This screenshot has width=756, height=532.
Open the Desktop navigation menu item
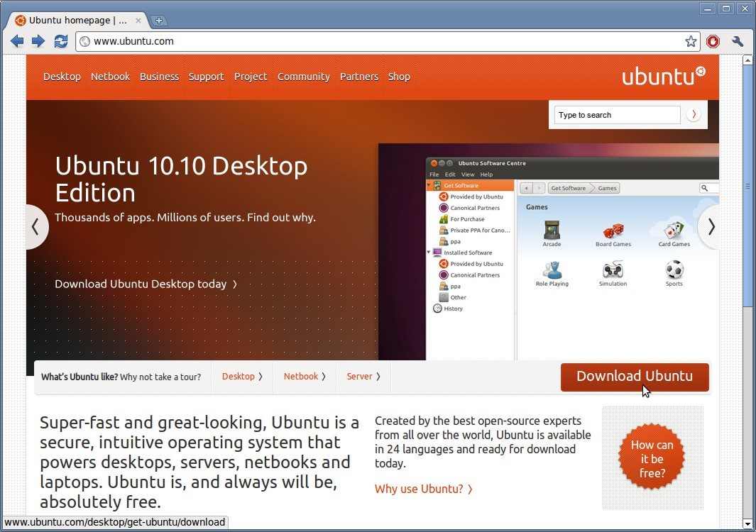click(x=62, y=77)
